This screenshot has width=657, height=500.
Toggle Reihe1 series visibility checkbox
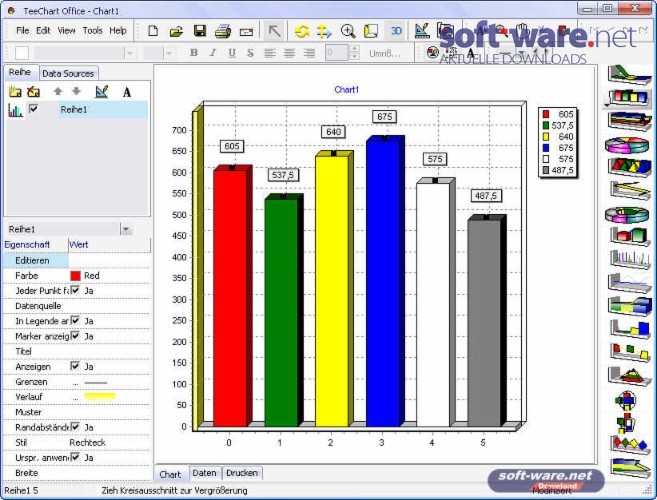pos(34,109)
